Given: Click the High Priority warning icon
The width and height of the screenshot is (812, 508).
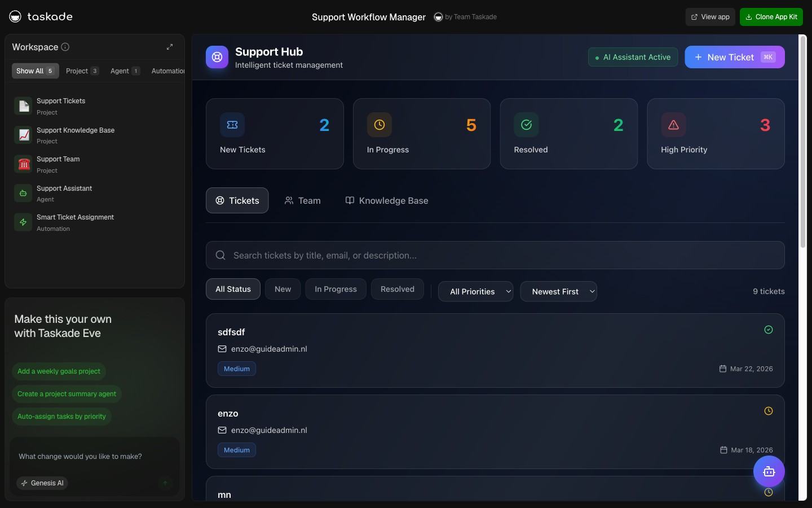Looking at the screenshot, I should click(x=673, y=125).
